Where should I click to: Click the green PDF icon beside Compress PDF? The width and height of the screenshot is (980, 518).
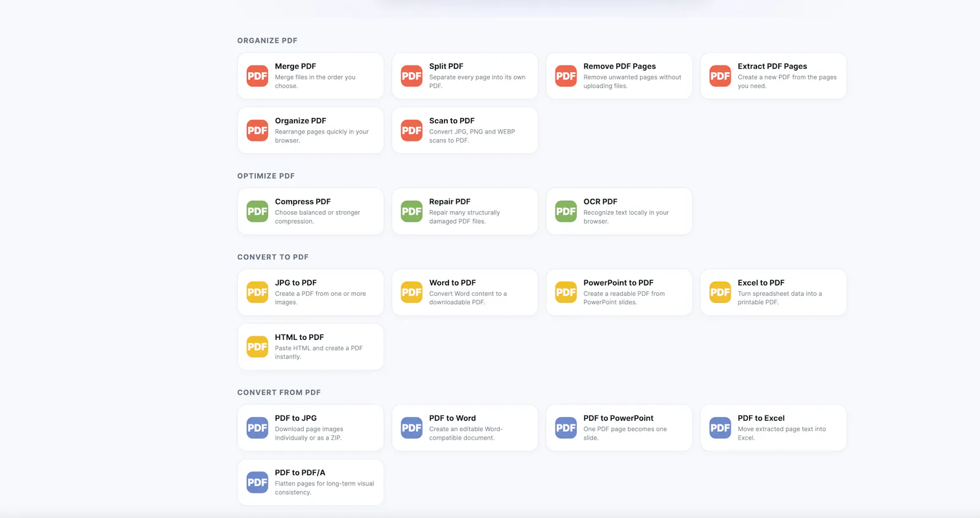257,211
